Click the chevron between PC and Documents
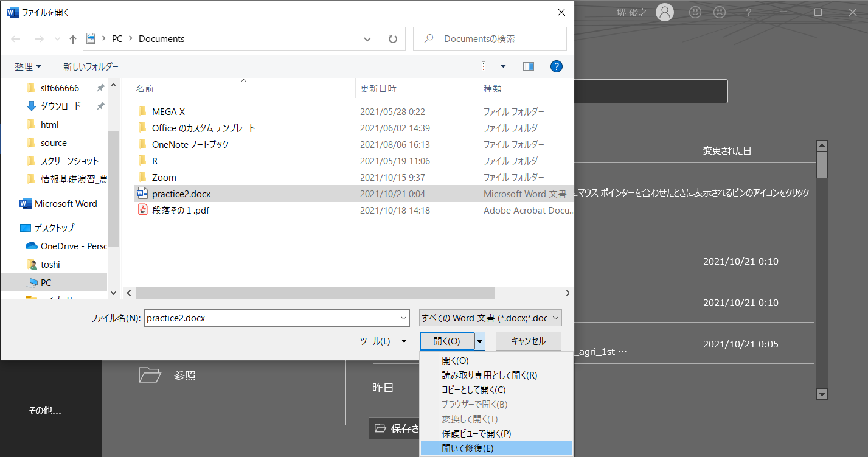The width and height of the screenshot is (868, 457). click(131, 39)
